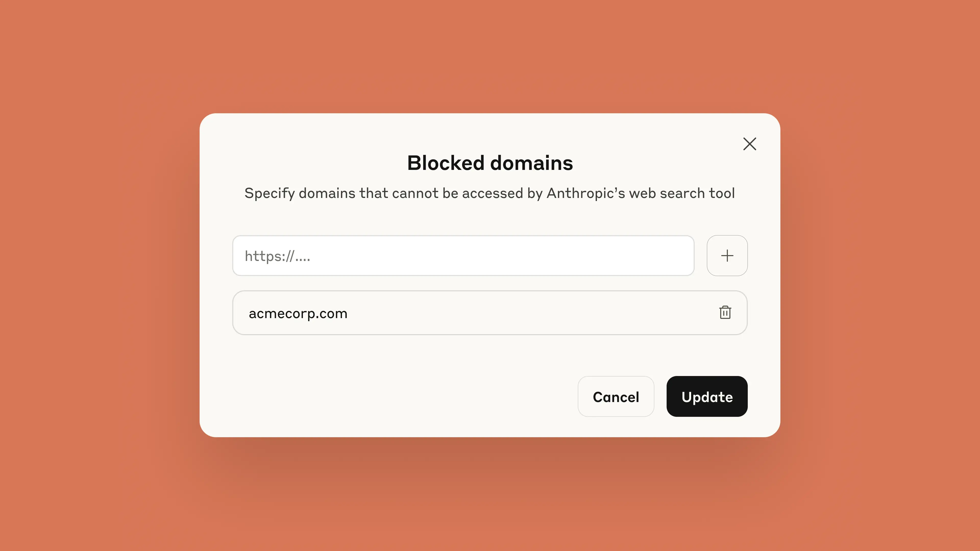980x551 pixels.
Task: Select the Update action
Action: click(x=706, y=396)
